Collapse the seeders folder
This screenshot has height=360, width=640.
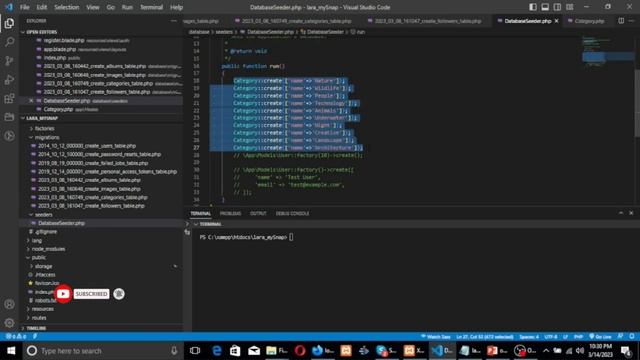point(43,215)
